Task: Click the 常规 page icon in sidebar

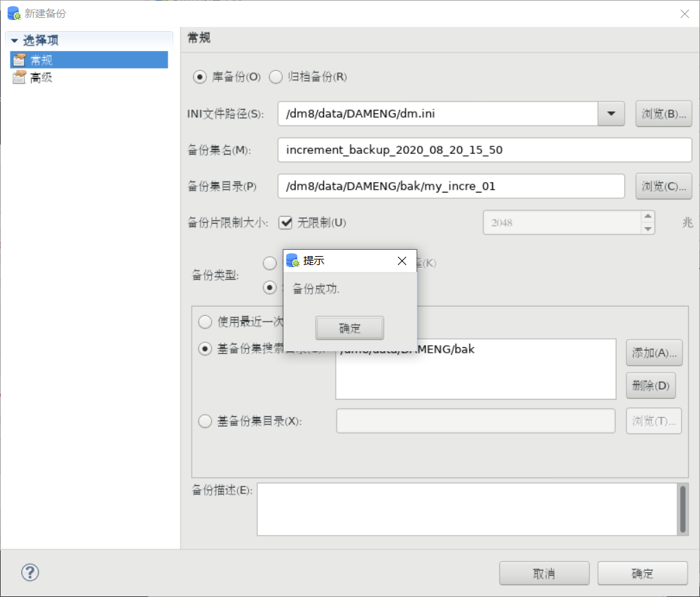Action: (19, 59)
